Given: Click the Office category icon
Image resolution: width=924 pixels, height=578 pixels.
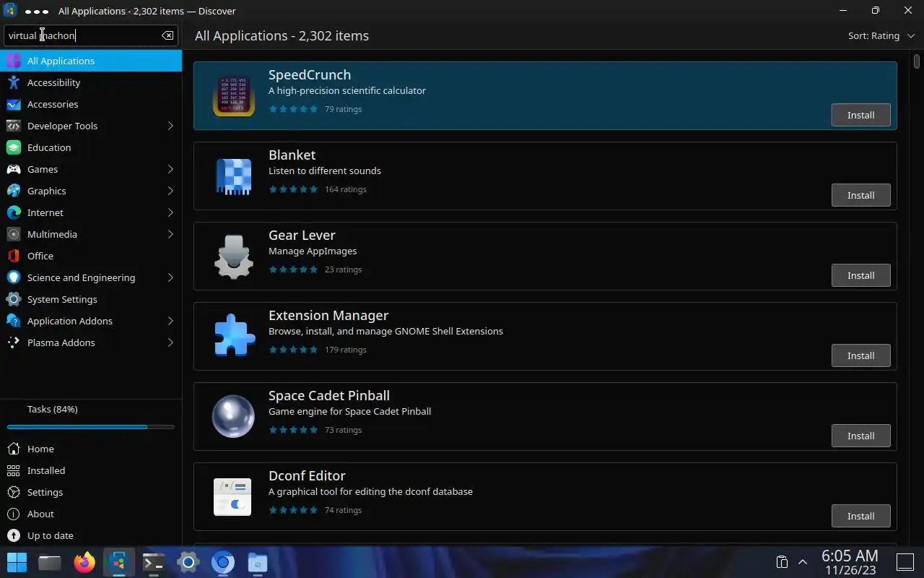Looking at the screenshot, I should [x=14, y=256].
